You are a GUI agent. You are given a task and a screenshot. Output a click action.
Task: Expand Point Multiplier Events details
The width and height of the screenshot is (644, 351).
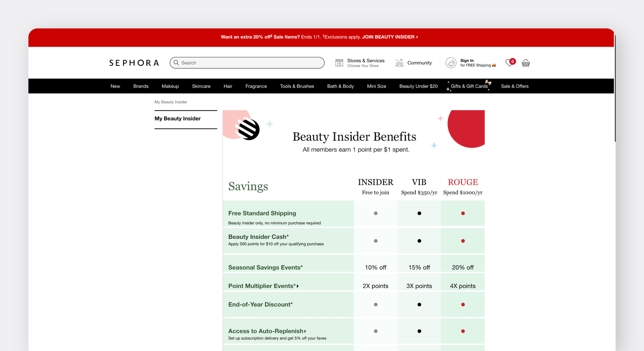coord(298,286)
